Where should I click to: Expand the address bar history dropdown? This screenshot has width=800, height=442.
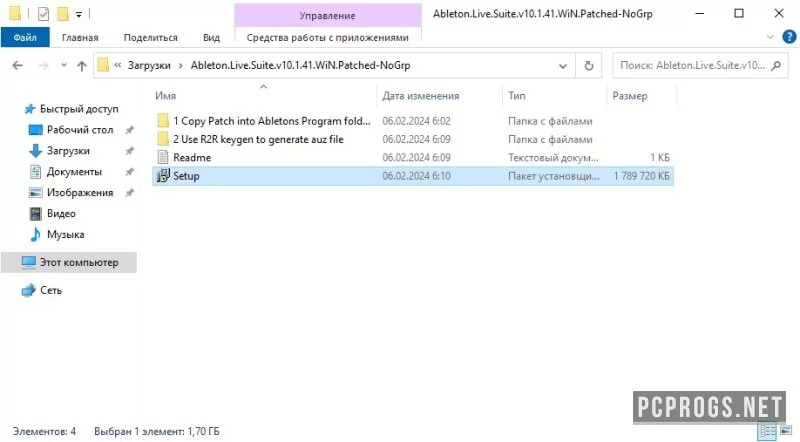563,66
